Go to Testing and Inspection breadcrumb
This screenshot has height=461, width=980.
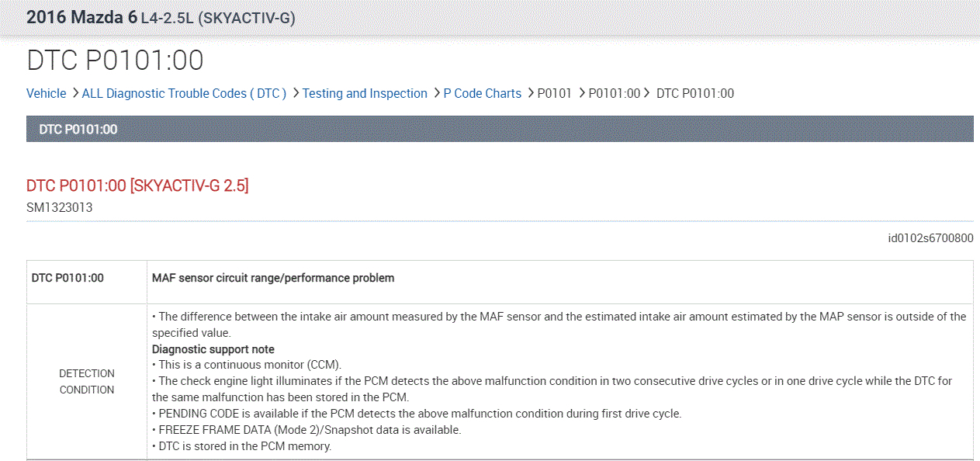365,93
